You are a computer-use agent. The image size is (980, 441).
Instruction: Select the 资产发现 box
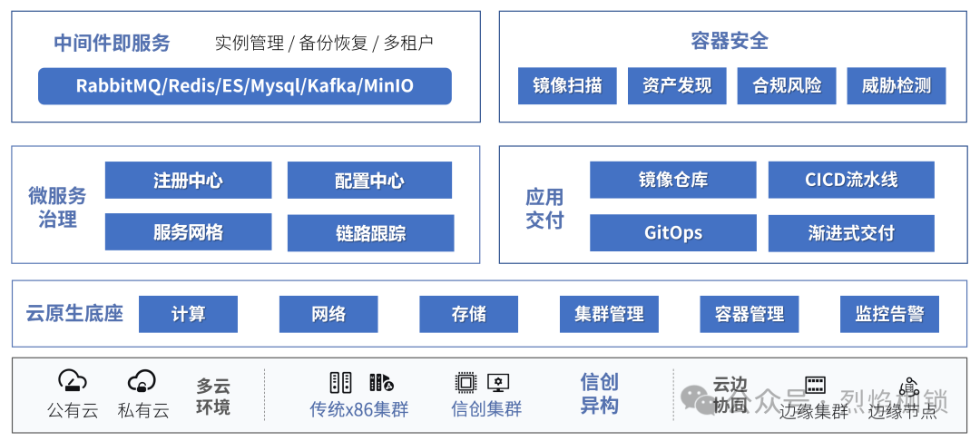677,85
